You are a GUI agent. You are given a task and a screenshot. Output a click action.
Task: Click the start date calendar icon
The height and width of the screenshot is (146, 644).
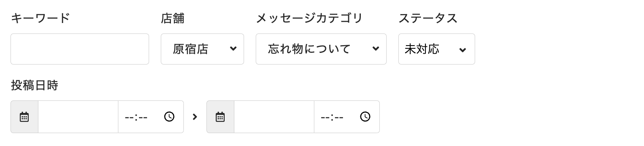coord(24,117)
